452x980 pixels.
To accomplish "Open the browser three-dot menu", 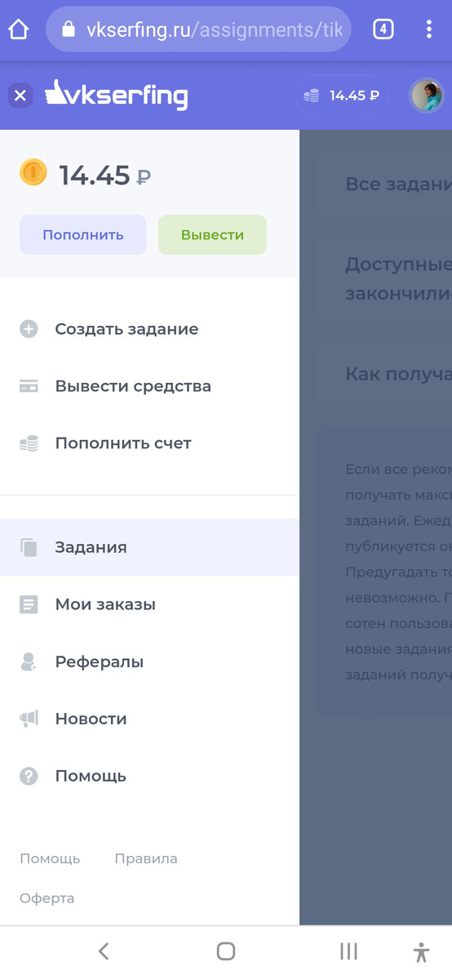I will tap(428, 29).
